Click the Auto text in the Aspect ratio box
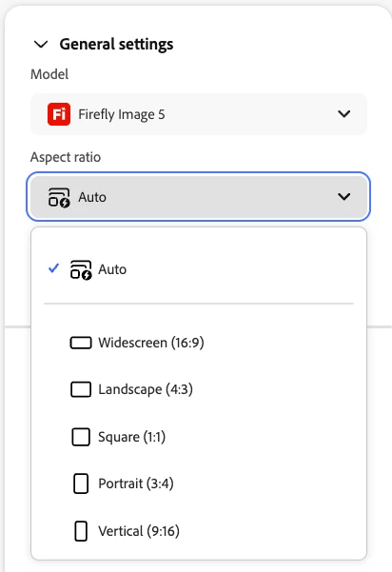The image size is (392, 572). click(92, 197)
